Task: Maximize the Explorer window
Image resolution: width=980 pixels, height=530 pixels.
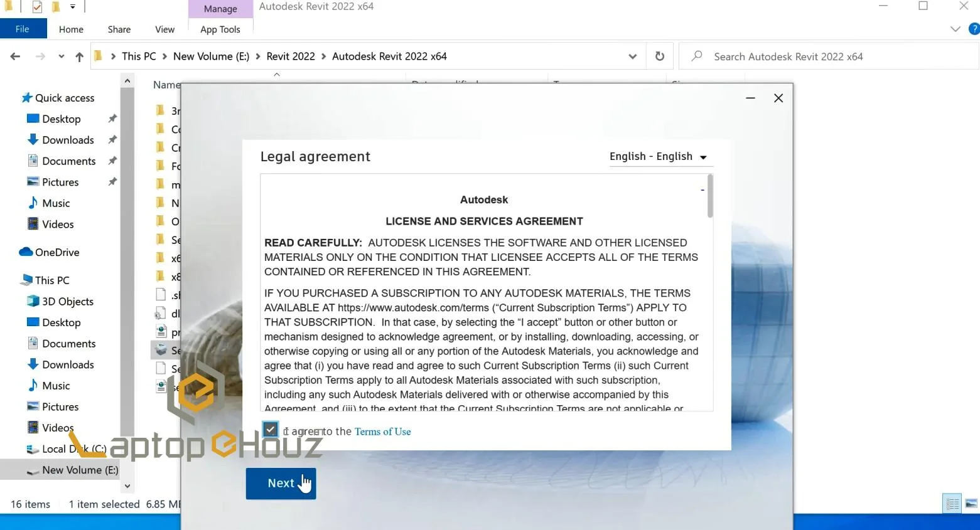Action: tap(923, 6)
